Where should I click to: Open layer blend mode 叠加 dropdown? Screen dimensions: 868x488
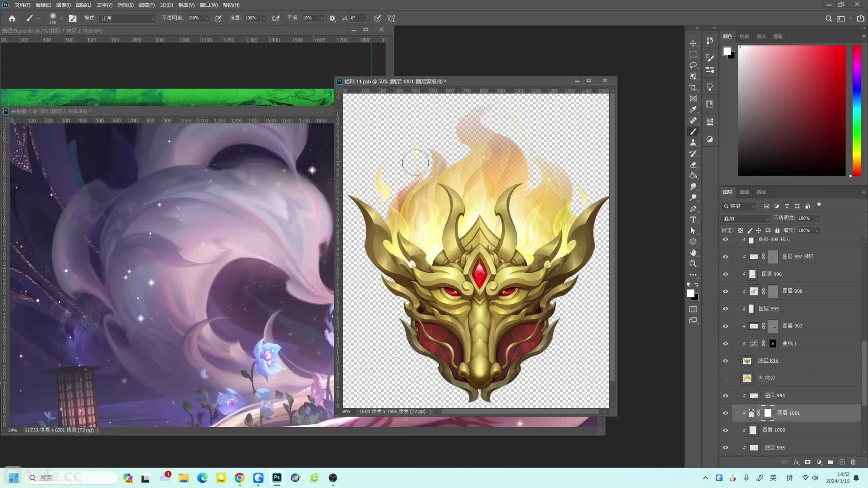(746, 218)
